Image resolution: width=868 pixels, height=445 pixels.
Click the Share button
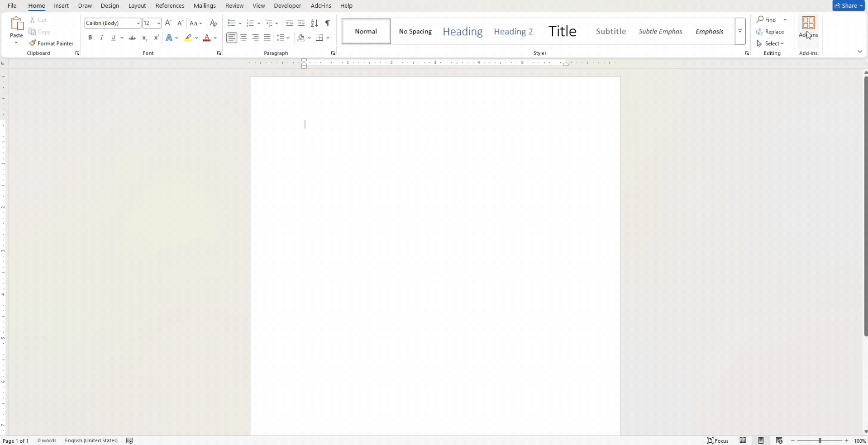[848, 5]
